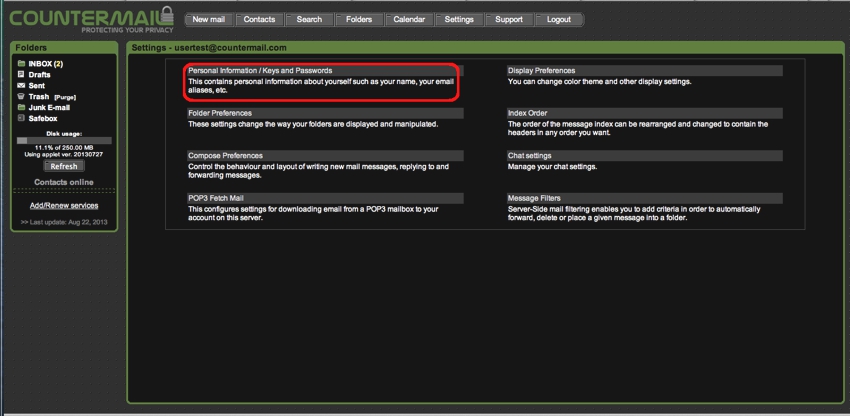This screenshot has width=850, height=416.
Task: Open the Support page
Action: [508, 20]
